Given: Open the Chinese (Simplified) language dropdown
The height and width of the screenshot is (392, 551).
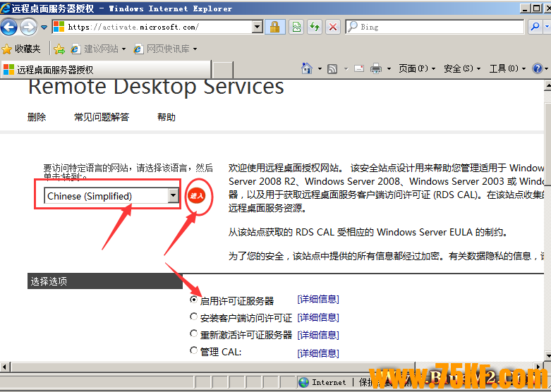Looking at the screenshot, I should tap(111, 196).
